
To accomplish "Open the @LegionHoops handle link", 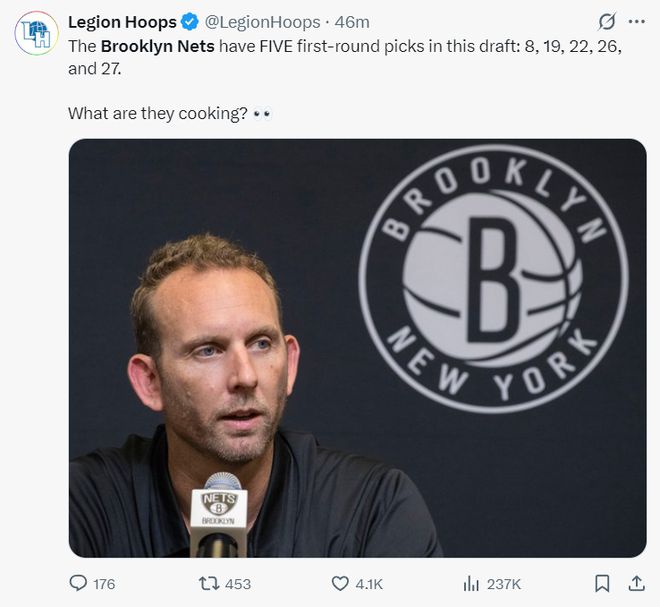I will pos(262,21).
